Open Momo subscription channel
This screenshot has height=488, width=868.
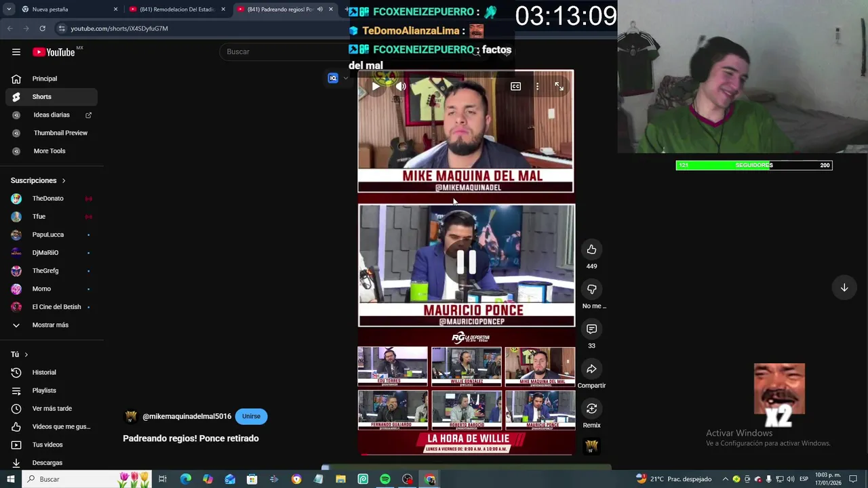[52, 289]
